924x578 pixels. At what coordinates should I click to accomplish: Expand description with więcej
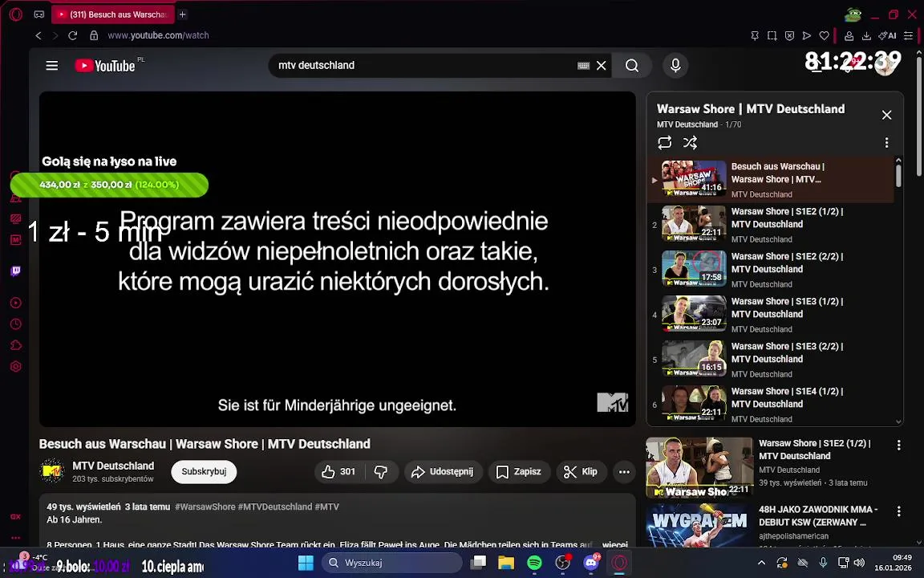click(614, 543)
